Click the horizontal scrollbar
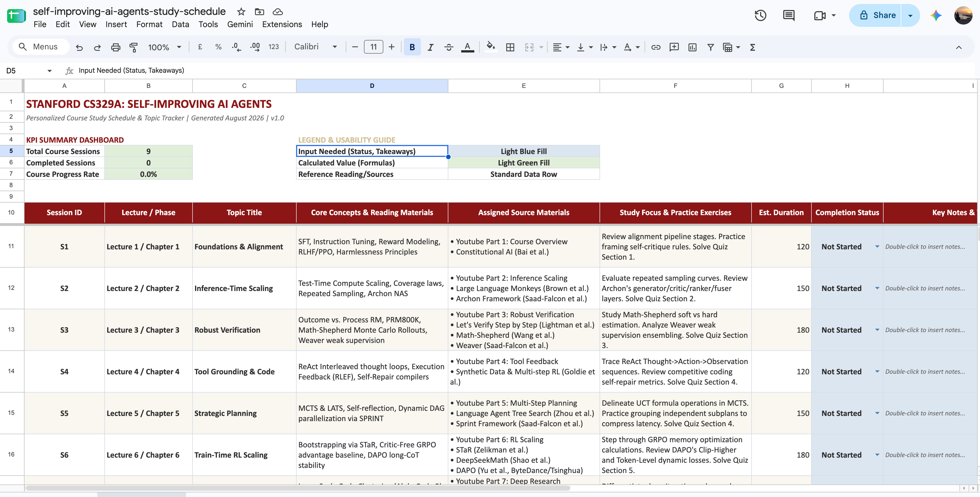The width and height of the screenshot is (980, 497). coord(298,488)
